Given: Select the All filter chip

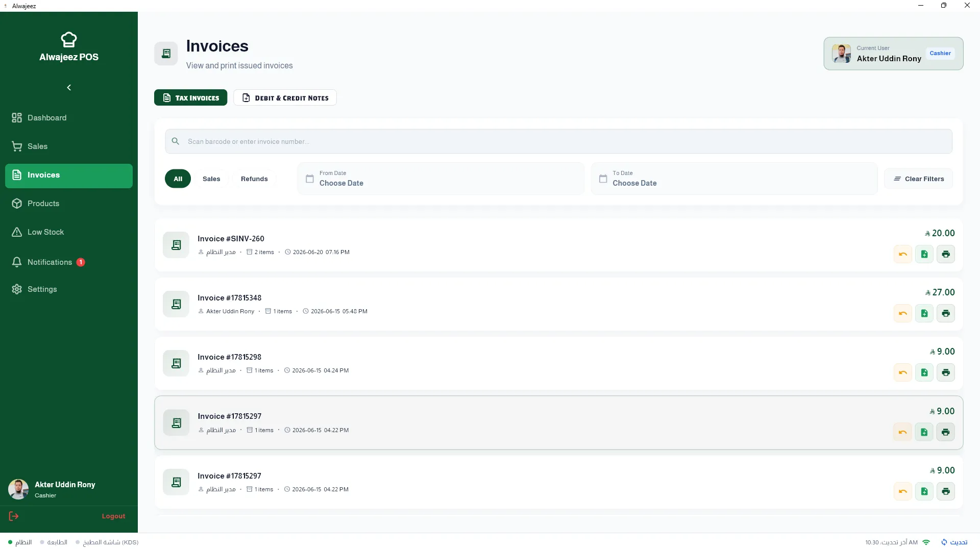Looking at the screenshot, I should 178,179.
